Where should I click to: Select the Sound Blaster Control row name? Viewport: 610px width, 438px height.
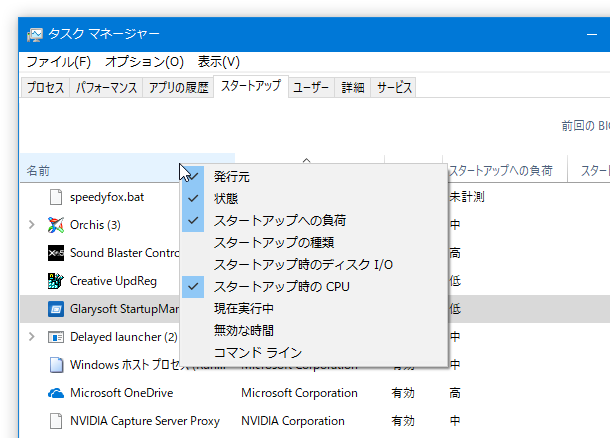124,253
